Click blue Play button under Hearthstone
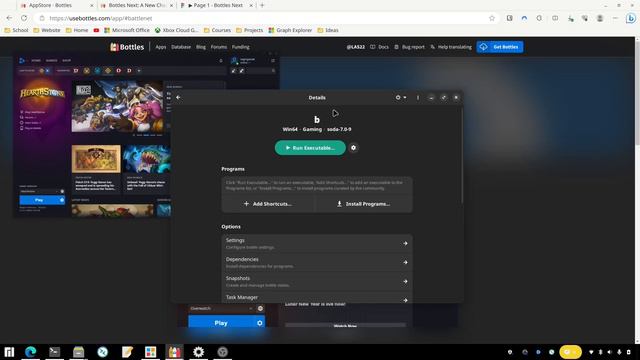This screenshot has width=640, height=360. [x=39, y=200]
